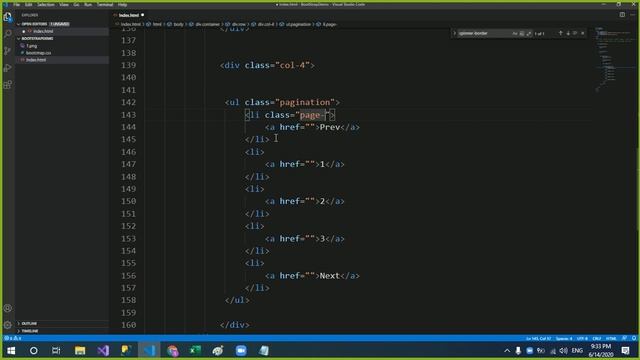
Task: Open Task View on taskbar
Action: tap(56, 351)
